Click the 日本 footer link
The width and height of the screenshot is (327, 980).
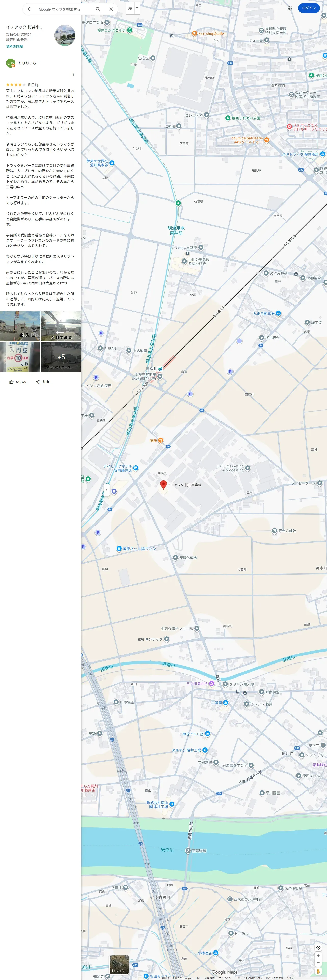tap(198, 978)
